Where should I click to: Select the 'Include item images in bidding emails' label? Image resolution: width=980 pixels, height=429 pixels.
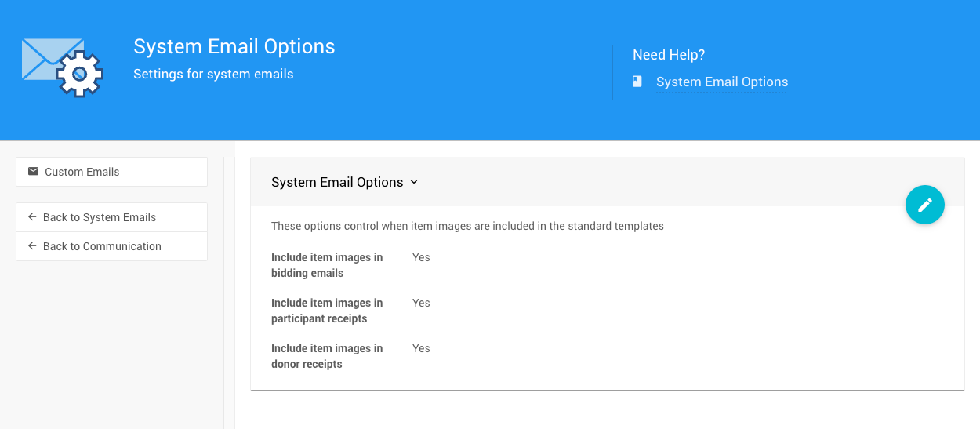327,265
